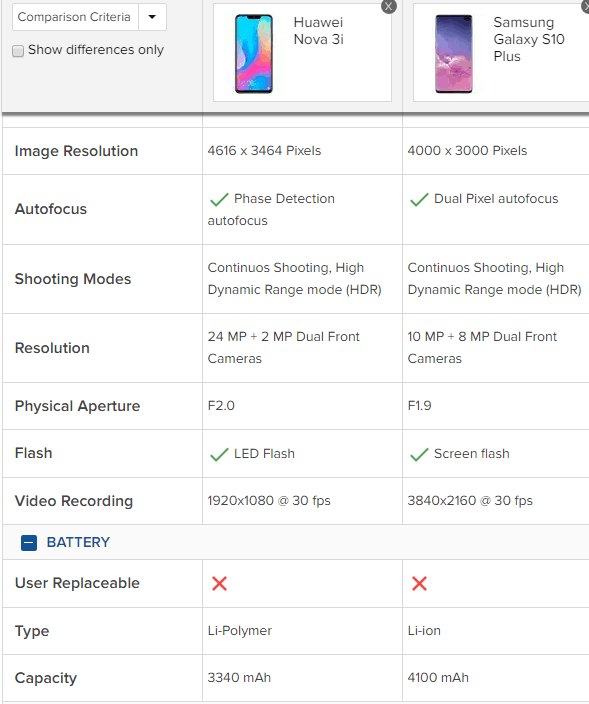Select the battery Type row label

point(32,632)
